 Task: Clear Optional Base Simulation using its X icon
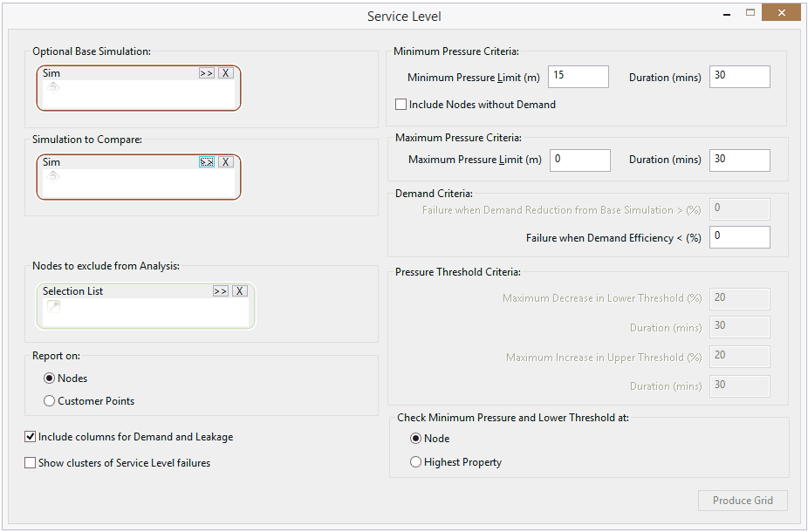[x=225, y=73]
